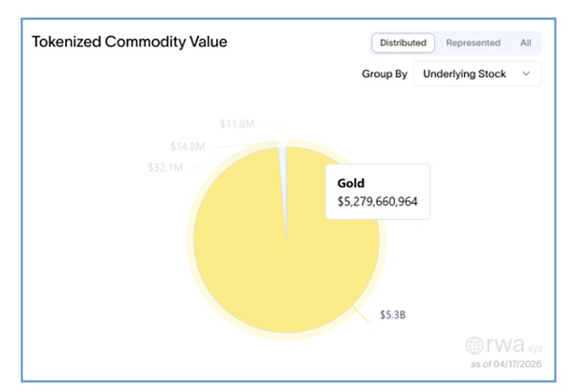
Task: Click the Underlying Stock text in dropdown
Action: click(467, 74)
